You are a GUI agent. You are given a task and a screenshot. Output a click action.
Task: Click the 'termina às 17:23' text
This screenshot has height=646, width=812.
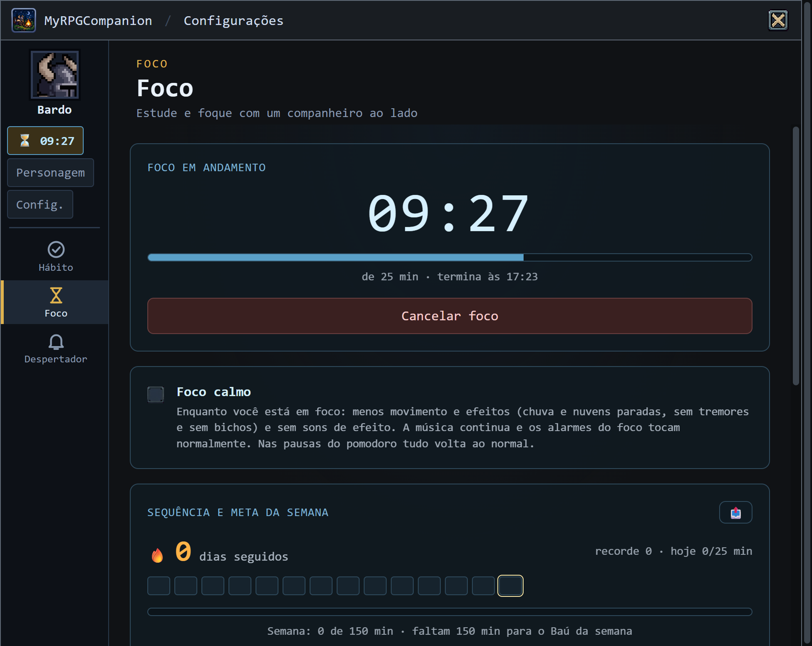point(487,277)
